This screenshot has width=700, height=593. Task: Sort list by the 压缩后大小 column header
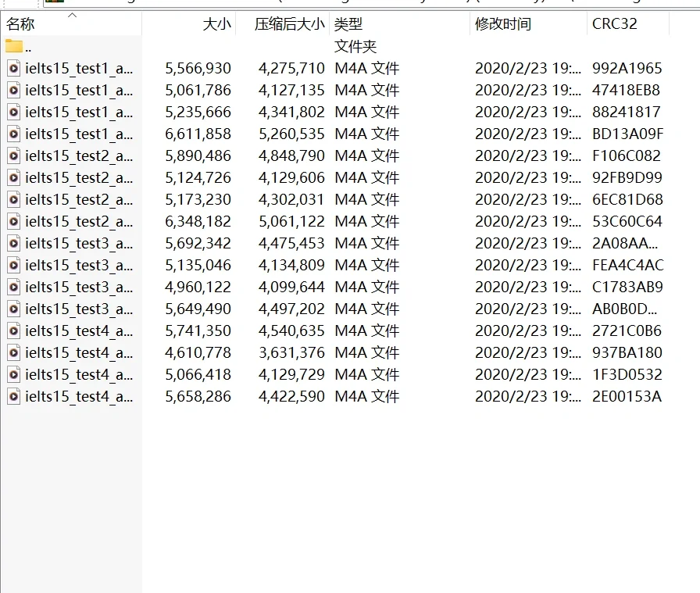coord(283,23)
